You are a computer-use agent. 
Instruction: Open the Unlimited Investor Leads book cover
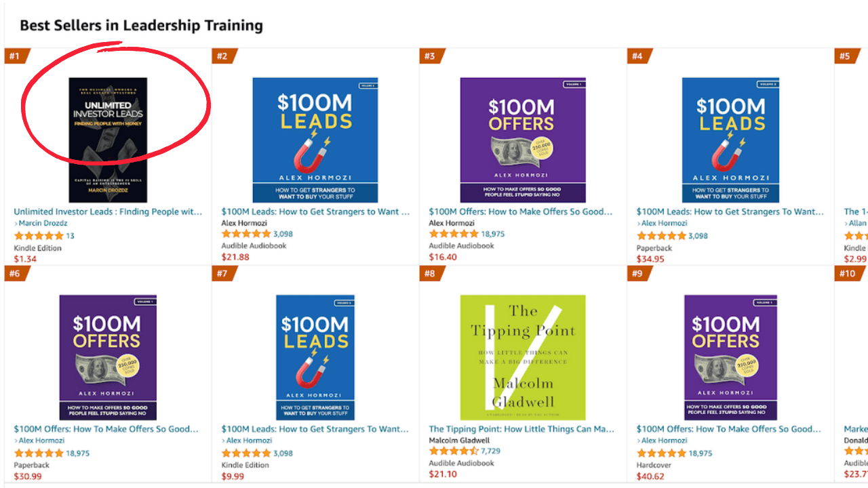click(x=108, y=140)
